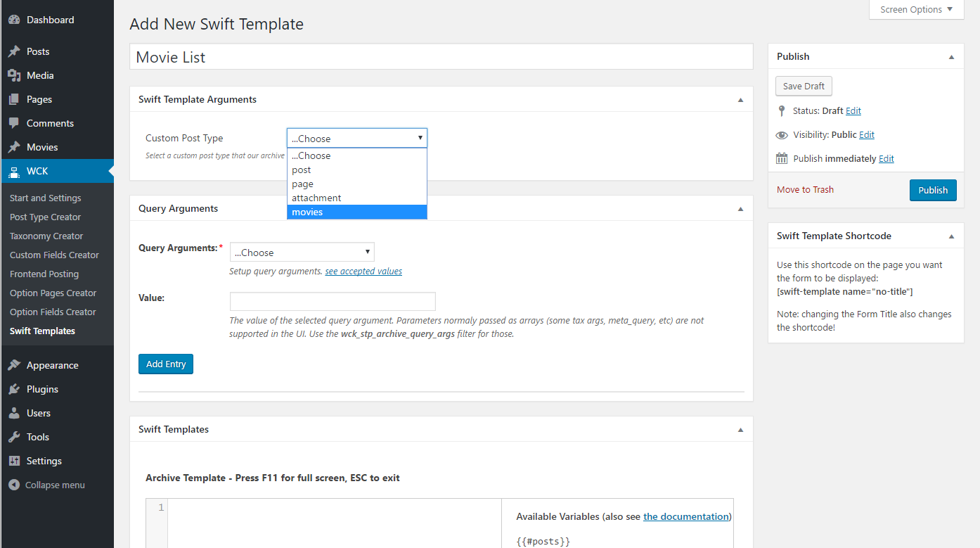The width and height of the screenshot is (980, 548).
Task: Open the documentation link
Action: 685,516
